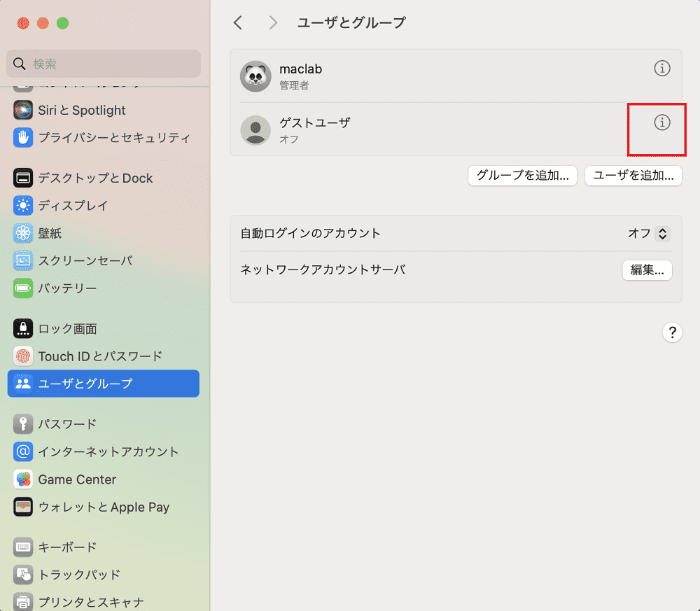Select スクリーンセーバ text in sidebar
700x611 pixels.
pyautogui.click(x=85, y=260)
